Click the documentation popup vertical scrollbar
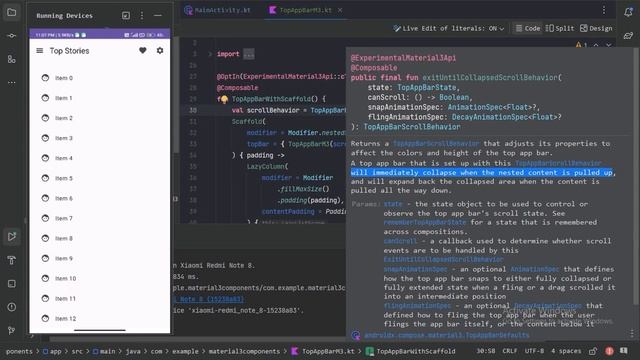 tap(636, 176)
